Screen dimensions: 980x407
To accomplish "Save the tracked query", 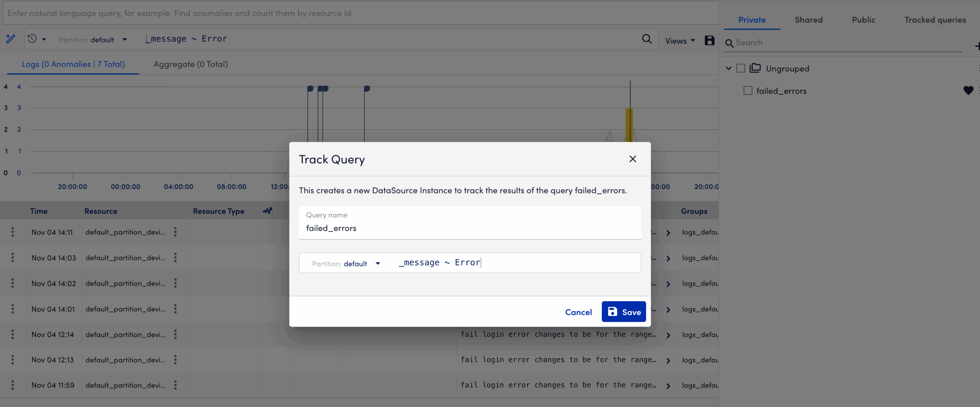I will [623, 312].
